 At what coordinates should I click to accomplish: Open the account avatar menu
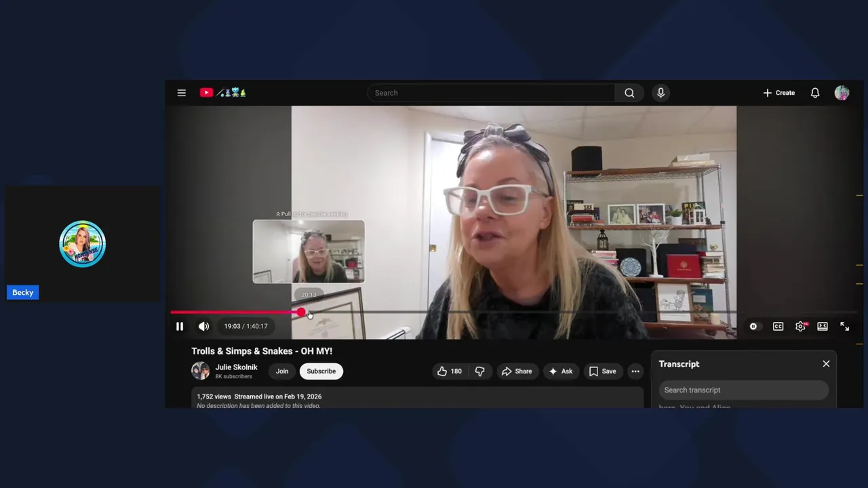pyautogui.click(x=842, y=93)
